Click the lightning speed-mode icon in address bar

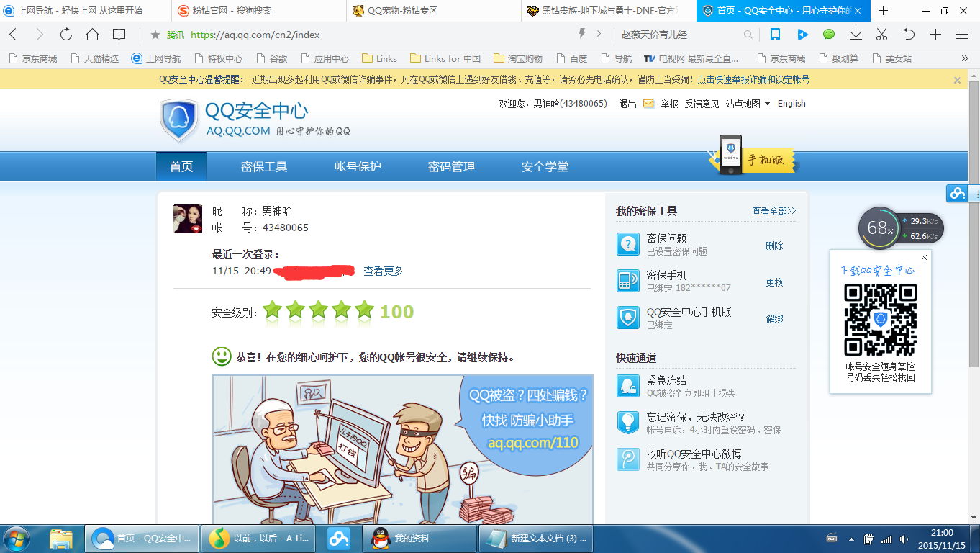click(582, 34)
